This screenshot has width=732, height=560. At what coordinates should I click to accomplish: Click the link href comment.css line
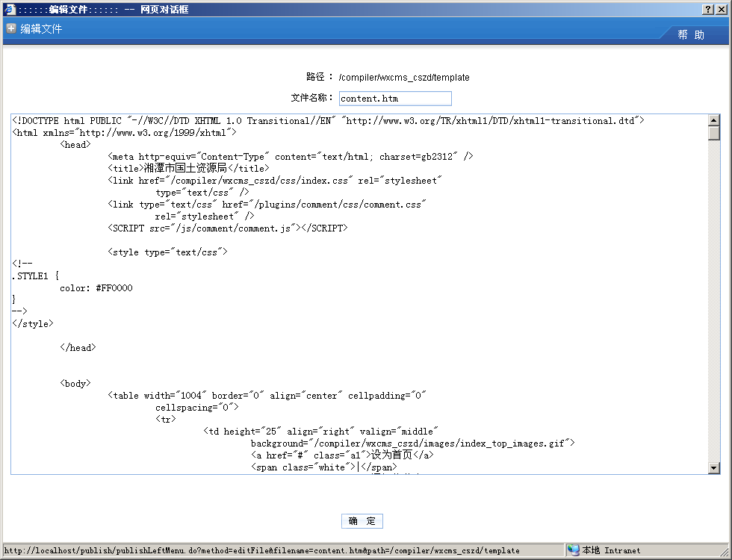(x=267, y=205)
